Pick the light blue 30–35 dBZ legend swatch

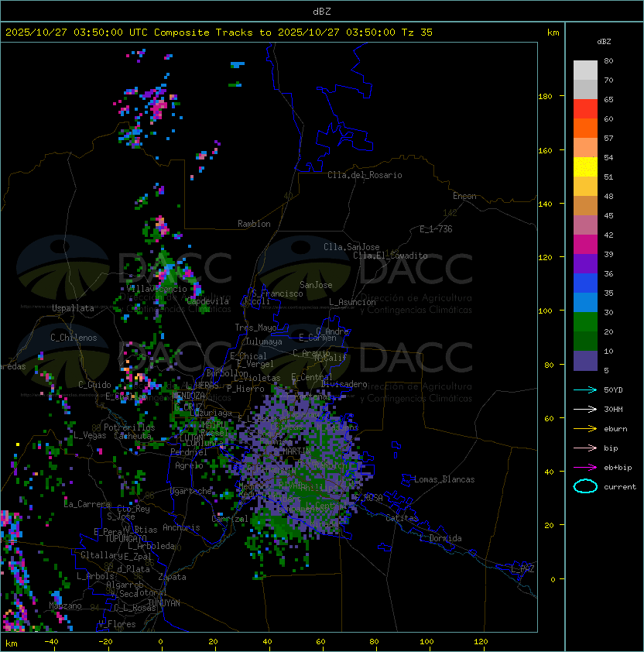coord(585,302)
